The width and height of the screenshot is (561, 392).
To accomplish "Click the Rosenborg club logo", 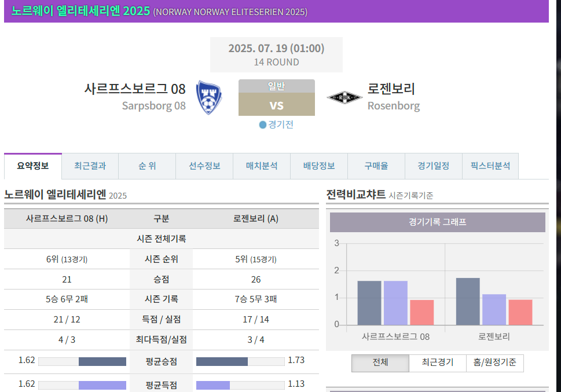I will click(344, 97).
